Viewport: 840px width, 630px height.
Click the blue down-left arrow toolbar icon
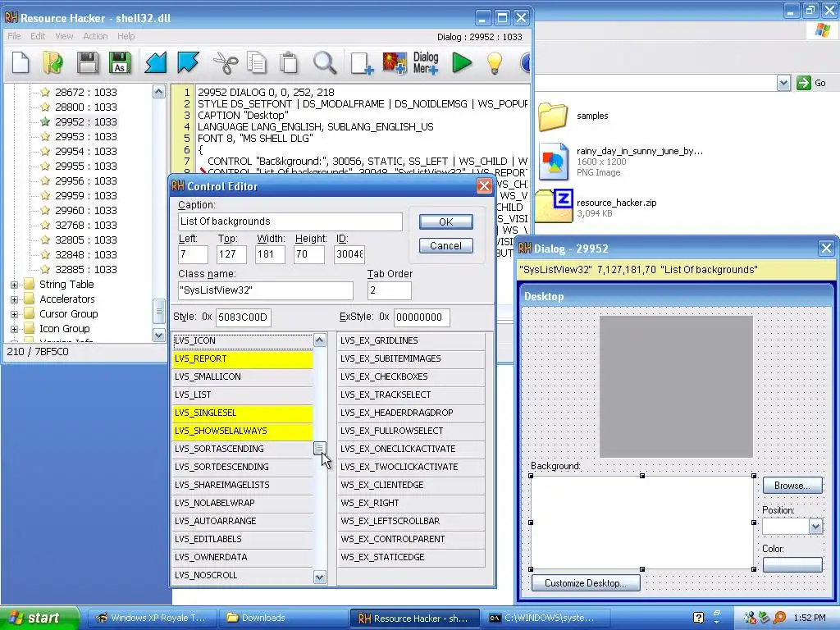click(155, 62)
